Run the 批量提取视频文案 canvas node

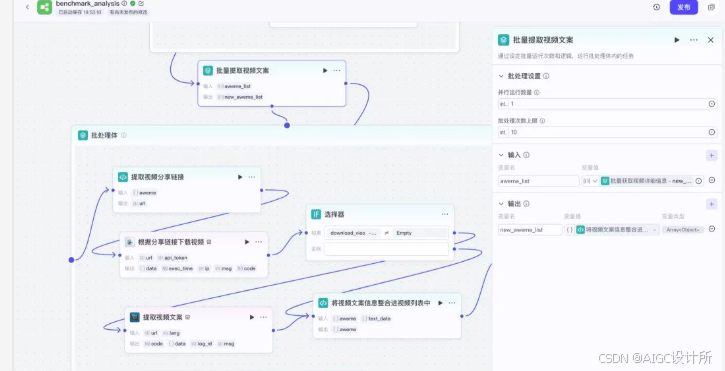[x=325, y=70]
